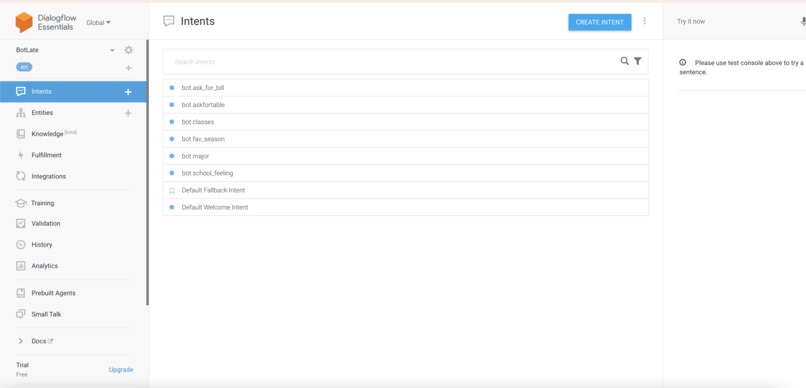The width and height of the screenshot is (806, 388).
Task: Open agent settings gear icon
Action: point(129,50)
